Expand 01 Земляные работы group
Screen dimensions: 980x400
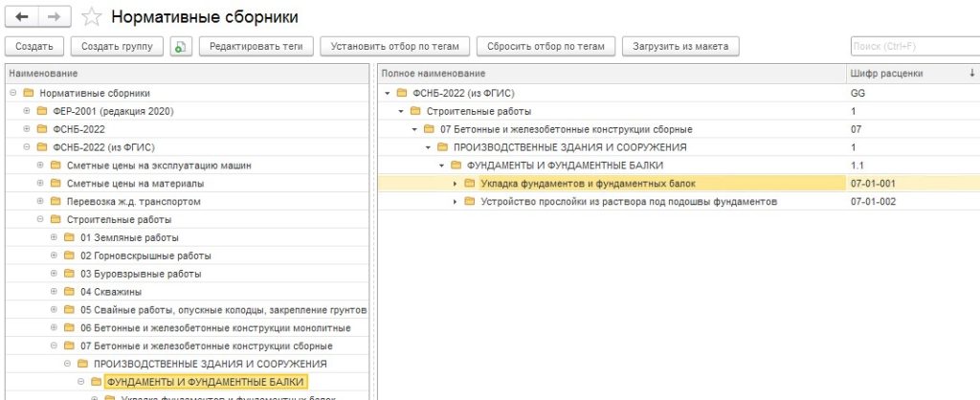[54, 237]
